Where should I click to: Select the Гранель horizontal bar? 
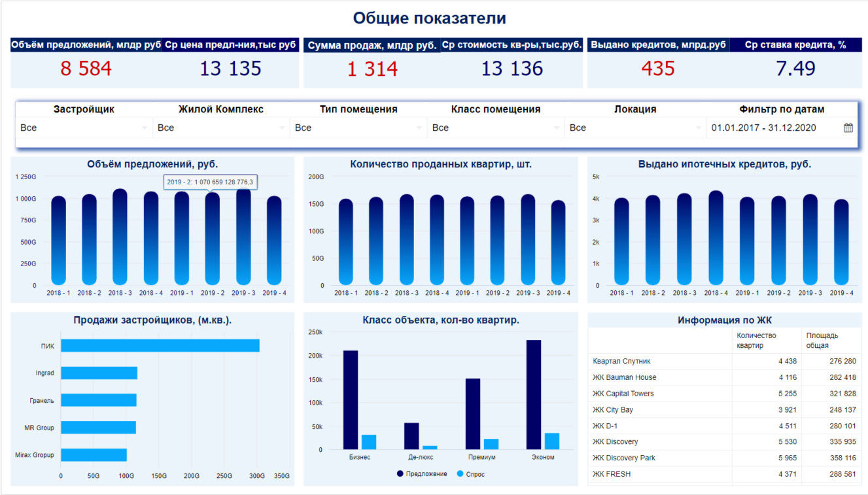click(x=99, y=400)
